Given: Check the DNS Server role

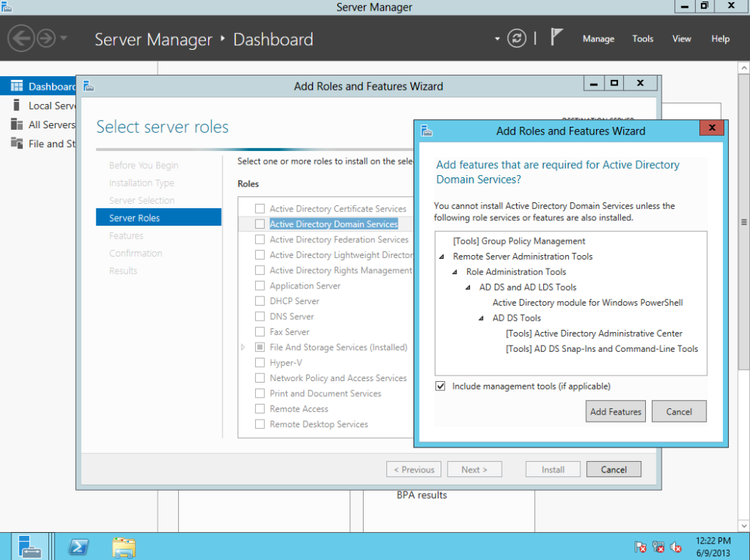Looking at the screenshot, I should pos(260,316).
